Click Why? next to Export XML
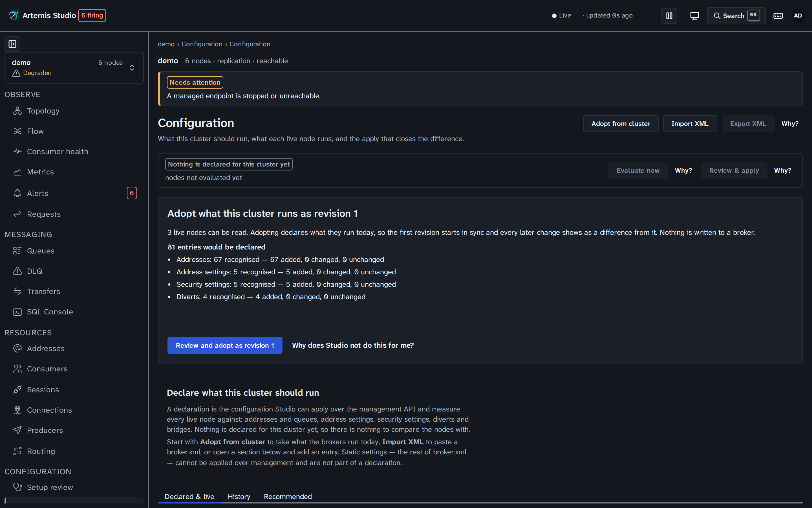Screen dimensions: 812x508 pos(790,124)
